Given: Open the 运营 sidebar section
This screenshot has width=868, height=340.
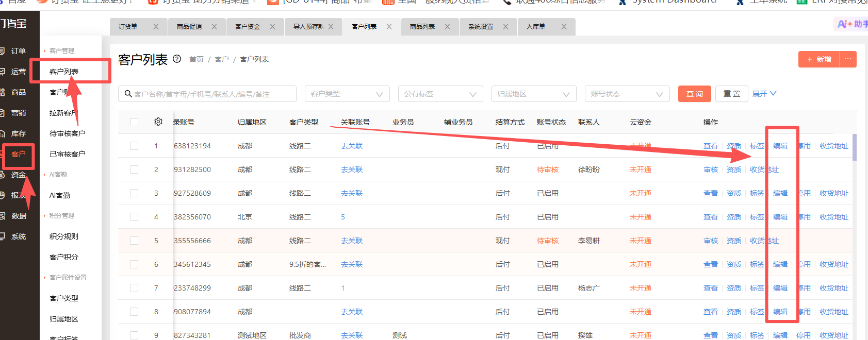Looking at the screenshot, I should [x=19, y=72].
